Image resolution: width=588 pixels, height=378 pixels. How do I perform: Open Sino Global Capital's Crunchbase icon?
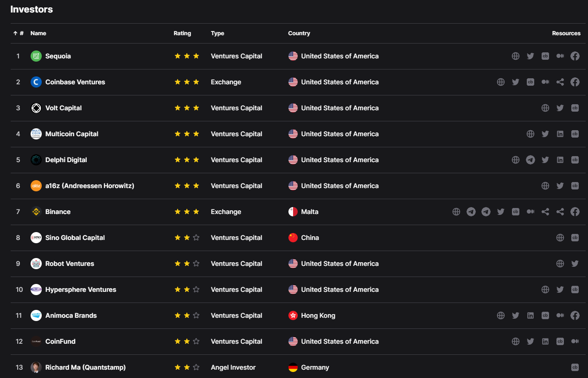point(575,238)
